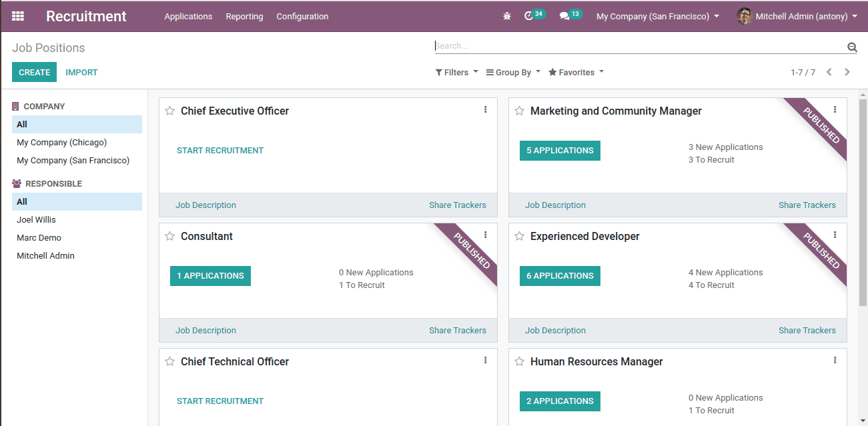Open Job Description of Consultant

tap(205, 331)
